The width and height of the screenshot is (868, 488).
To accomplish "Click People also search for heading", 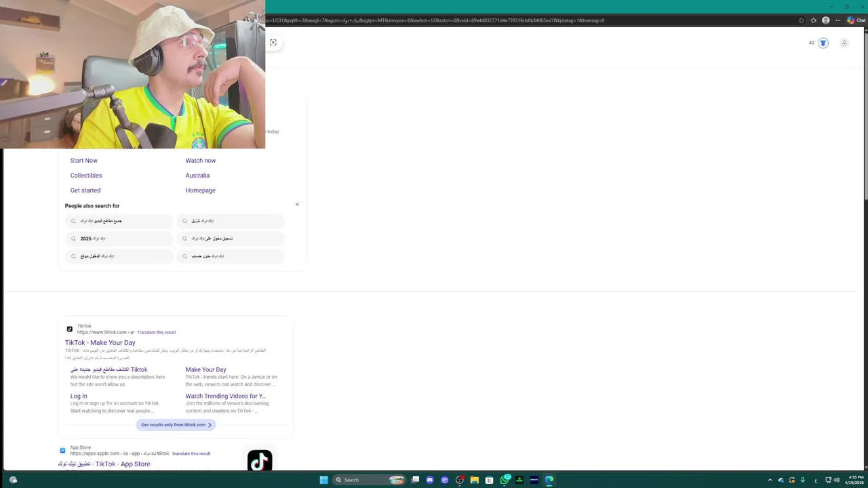I will tap(92, 206).
